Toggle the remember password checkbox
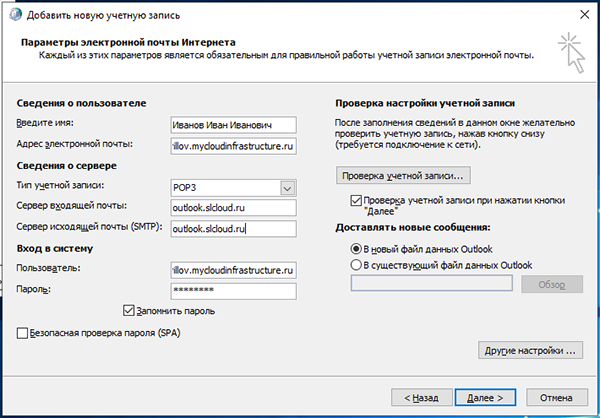 (x=129, y=310)
